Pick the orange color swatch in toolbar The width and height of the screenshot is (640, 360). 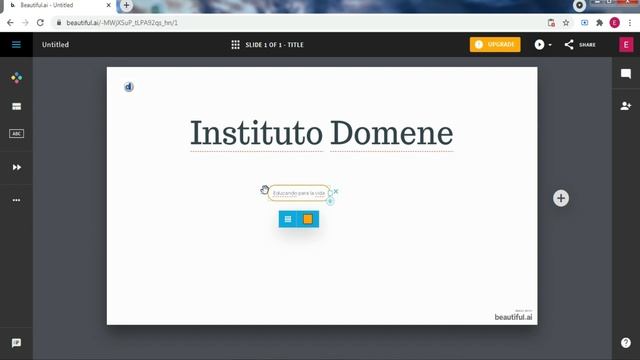pos(308,219)
